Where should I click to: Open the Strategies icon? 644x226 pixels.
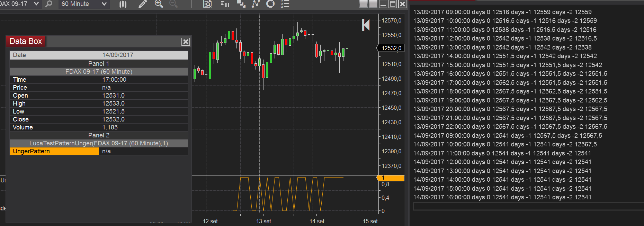tap(270, 4)
